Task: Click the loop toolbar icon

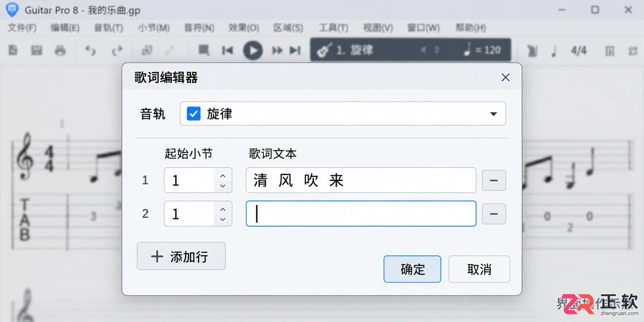Action: point(147,50)
